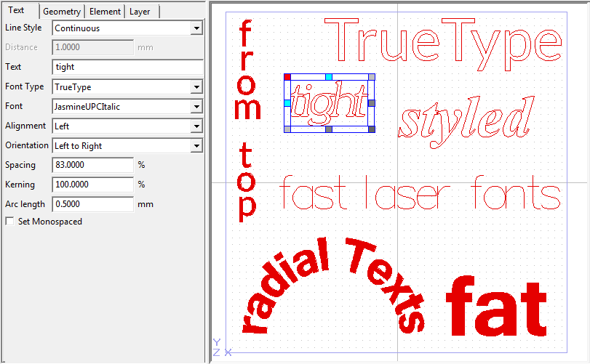Open the Layer tab
590x364 pixels.
click(x=140, y=12)
